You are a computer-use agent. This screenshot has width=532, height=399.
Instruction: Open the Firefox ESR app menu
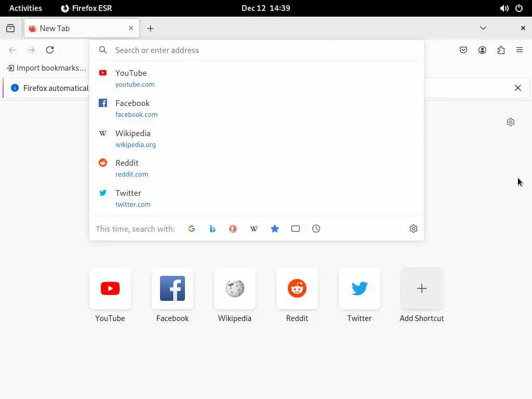pos(87,8)
